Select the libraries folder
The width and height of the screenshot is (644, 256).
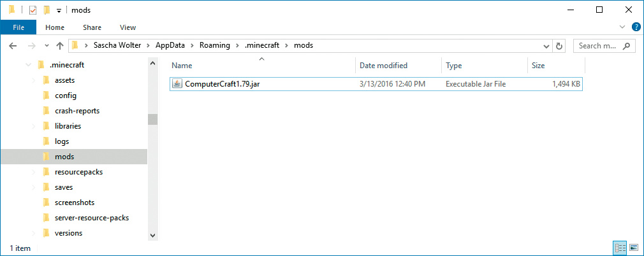point(68,126)
